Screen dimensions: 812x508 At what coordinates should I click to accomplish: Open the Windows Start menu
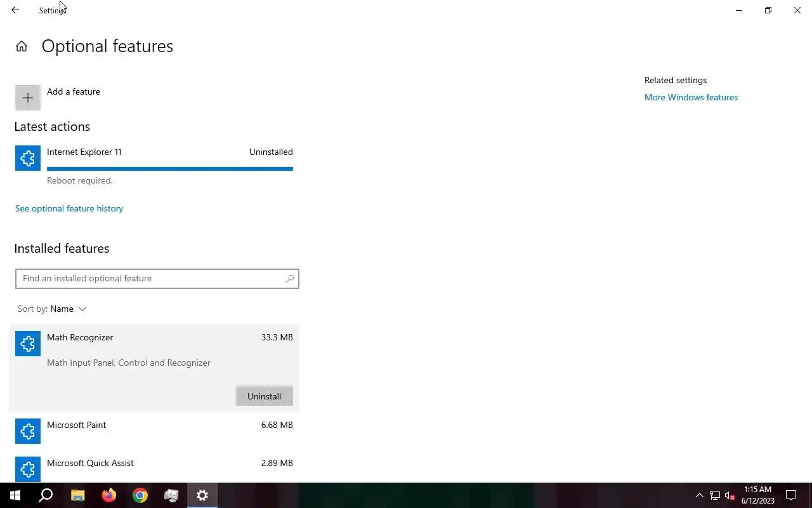15,495
